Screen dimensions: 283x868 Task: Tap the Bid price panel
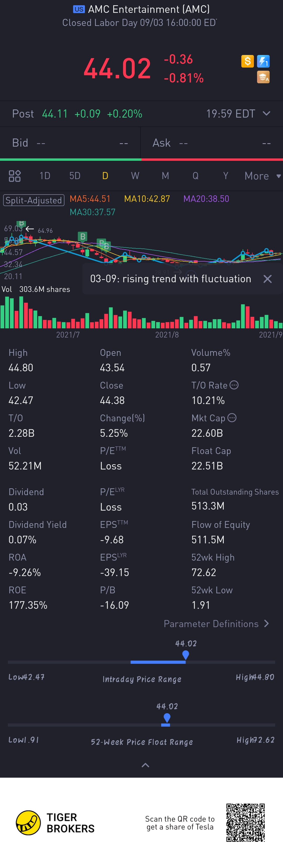pos(70,143)
